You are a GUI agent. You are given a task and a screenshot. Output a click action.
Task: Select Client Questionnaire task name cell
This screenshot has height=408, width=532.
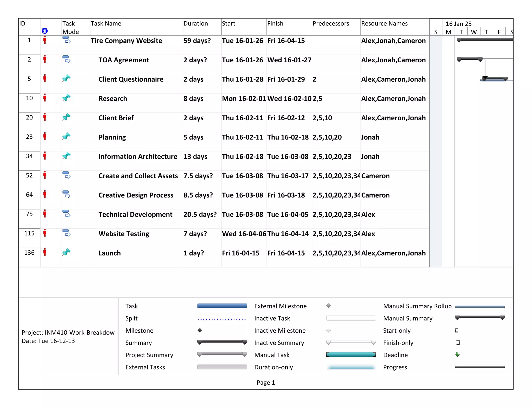point(131,79)
